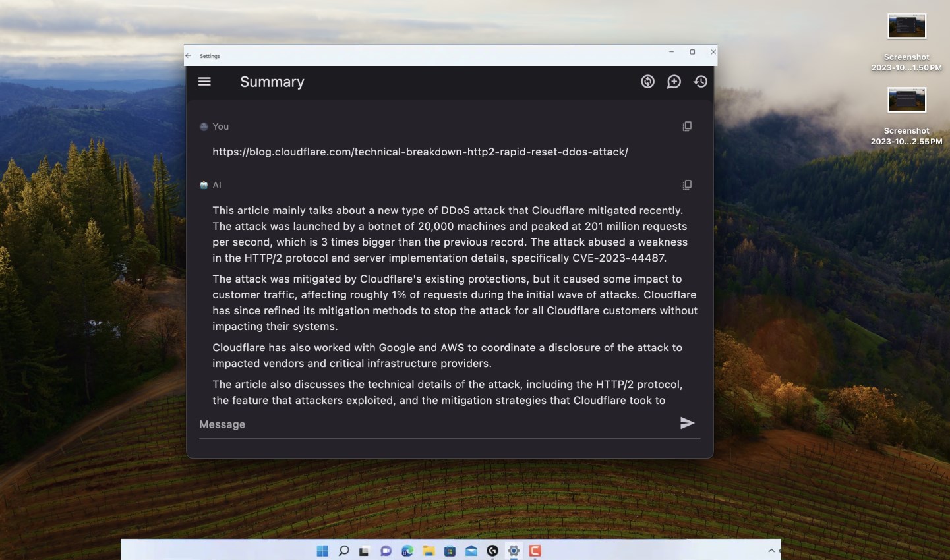Show hidden icons chevron in system tray
The image size is (950, 560).
[x=771, y=551]
